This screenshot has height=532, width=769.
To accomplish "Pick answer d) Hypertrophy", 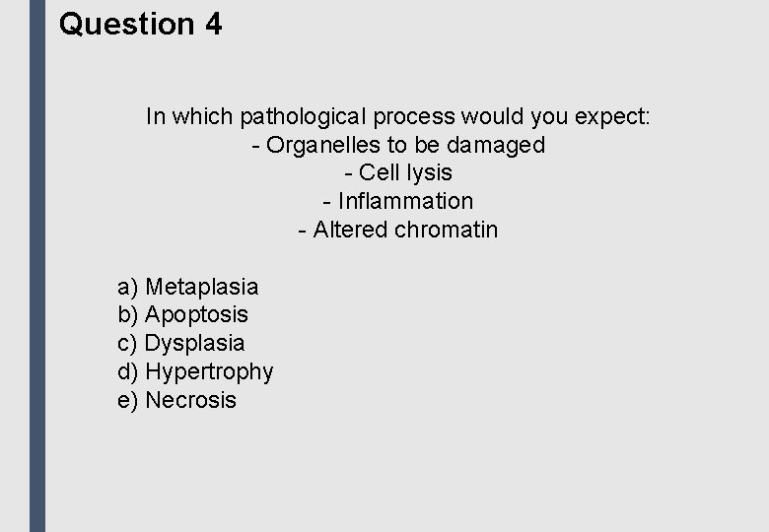I will pyautogui.click(x=195, y=371).
